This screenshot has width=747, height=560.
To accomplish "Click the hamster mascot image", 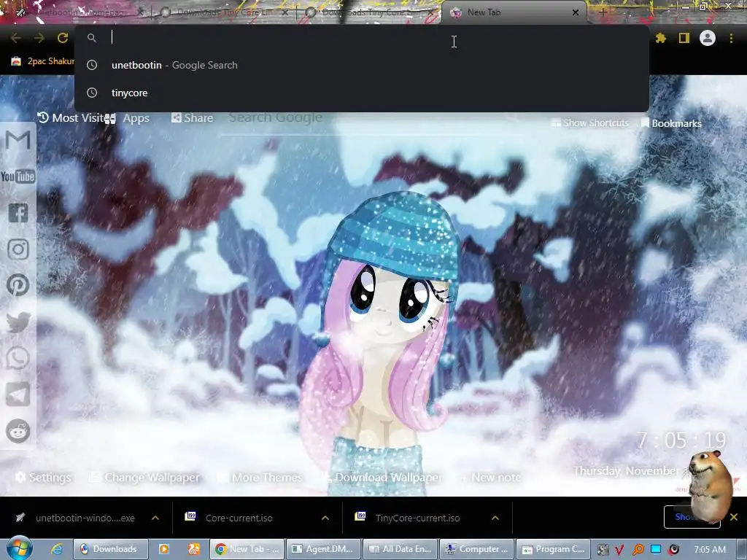I will coord(710,486).
